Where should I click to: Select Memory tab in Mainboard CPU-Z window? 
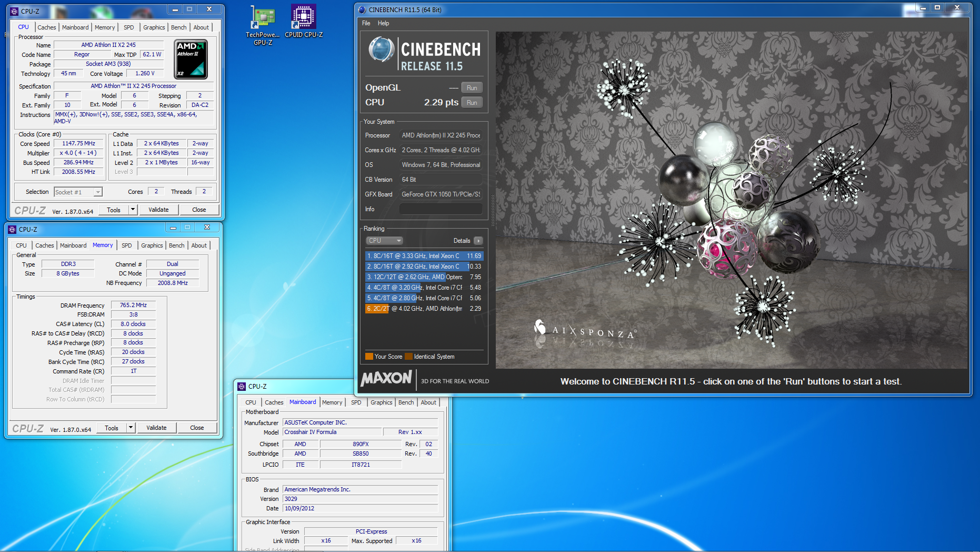pyautogui.click(x=332, y=402)
